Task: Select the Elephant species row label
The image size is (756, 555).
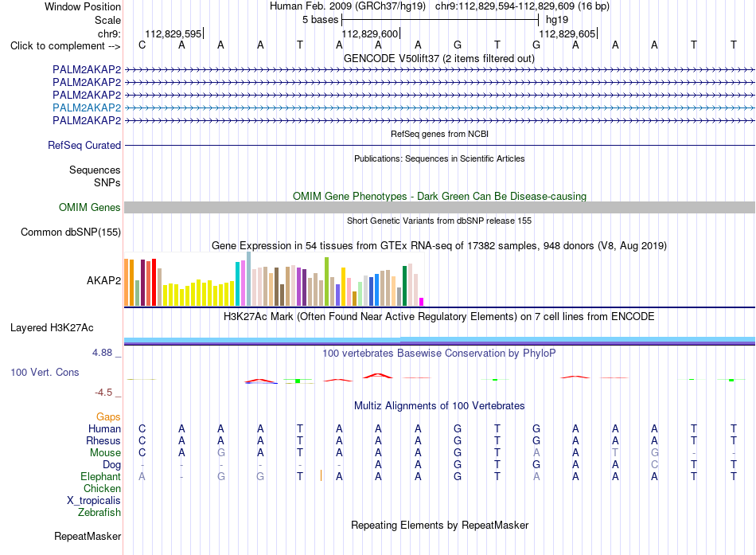Action: point(100,476)
